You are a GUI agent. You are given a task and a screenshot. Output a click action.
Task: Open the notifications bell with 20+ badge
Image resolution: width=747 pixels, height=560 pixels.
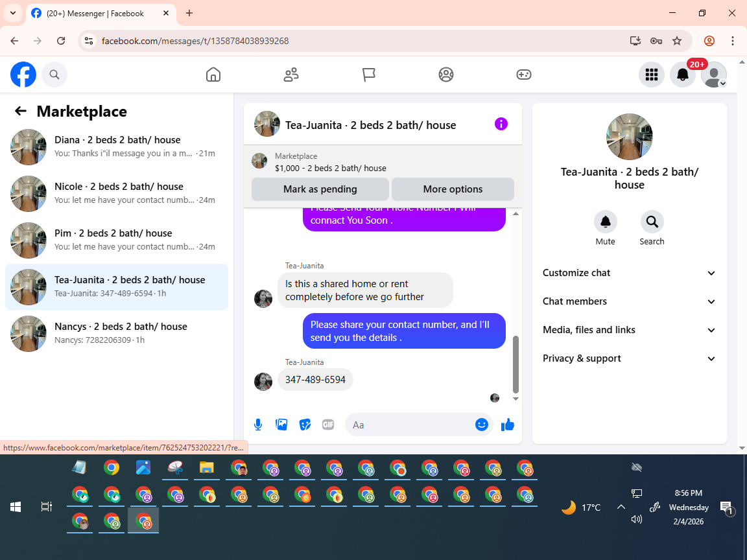pyautogui.click(x=683, y=75)
